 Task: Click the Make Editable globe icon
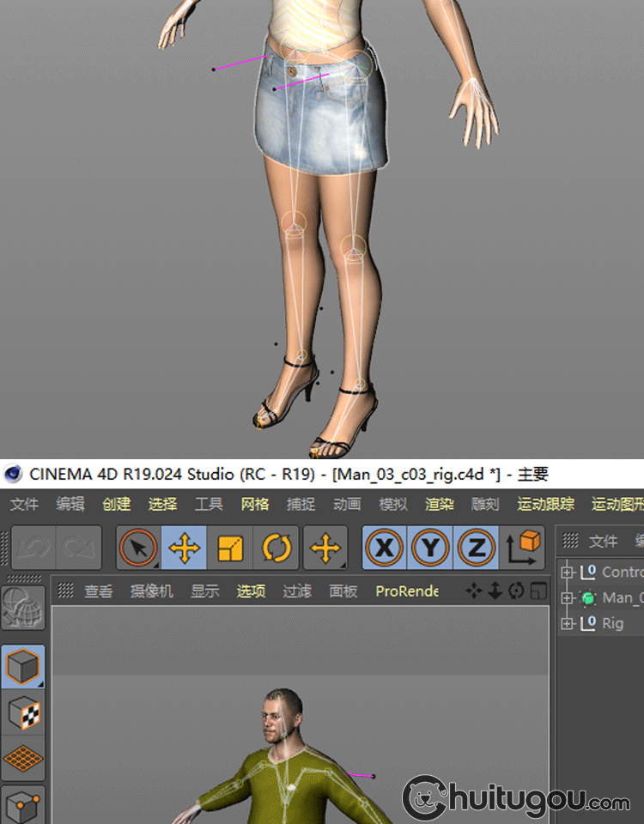tap(22, 606)
